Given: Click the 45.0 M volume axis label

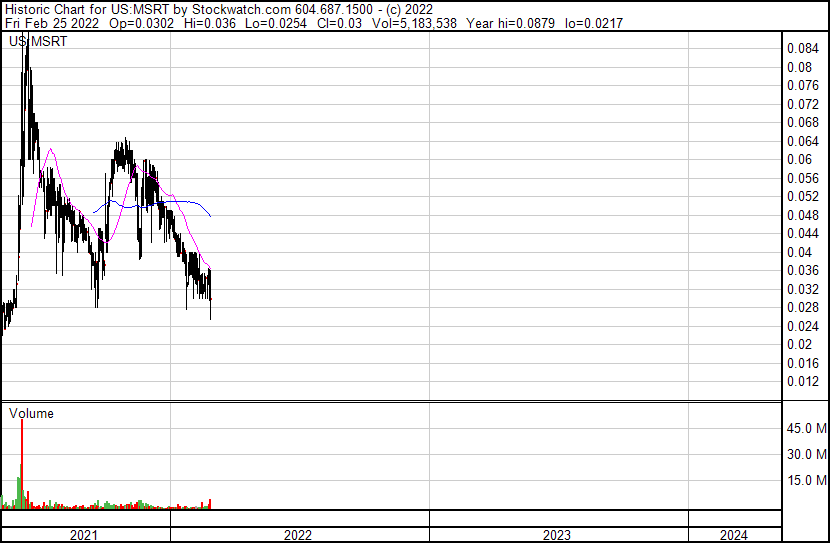Looking at the screenshot, I should click(x=807, y=429).
